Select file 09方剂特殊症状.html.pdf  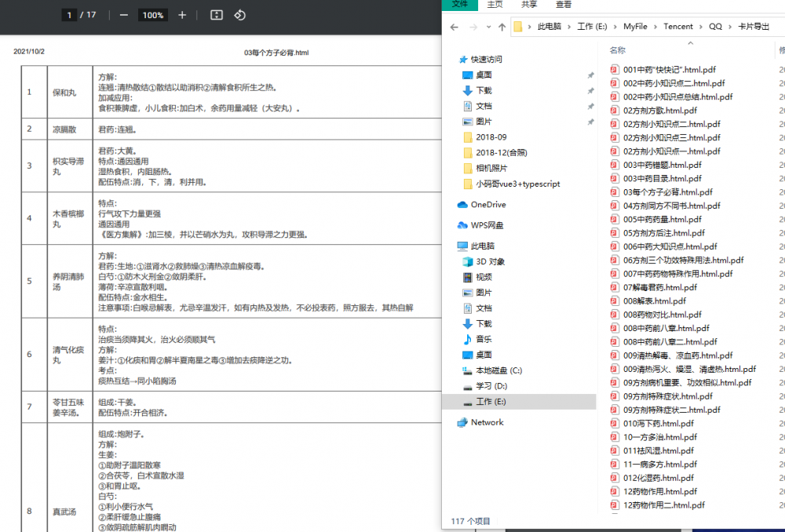click(668, 396)
